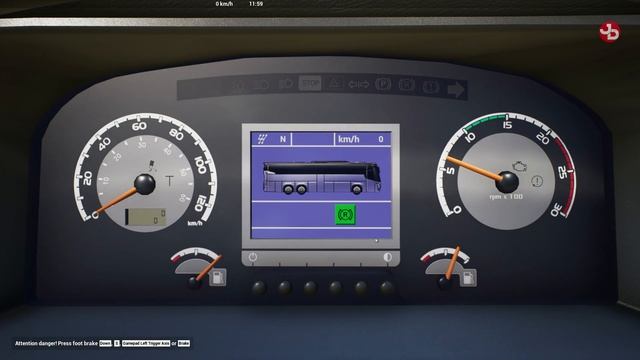Click the power symbol below the display
Image resolution: width=640 pixels, height=360 pixels.
(253, 257)
